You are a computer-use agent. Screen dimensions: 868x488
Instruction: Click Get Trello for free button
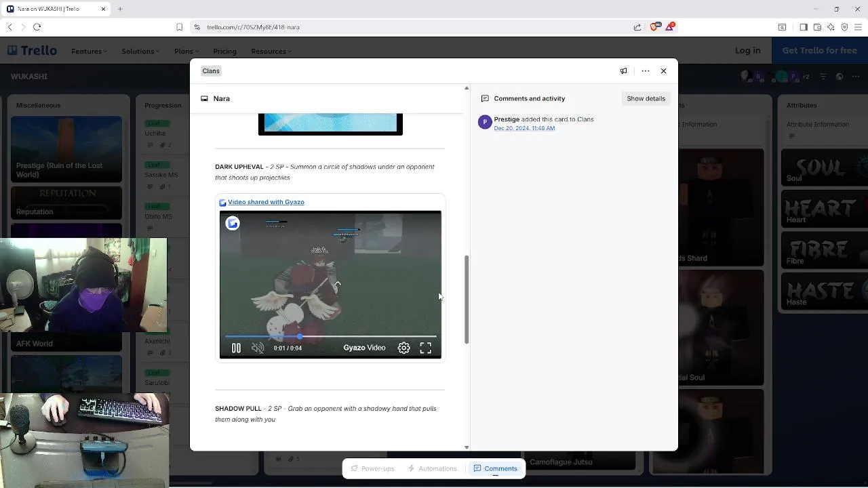point(819,50)
